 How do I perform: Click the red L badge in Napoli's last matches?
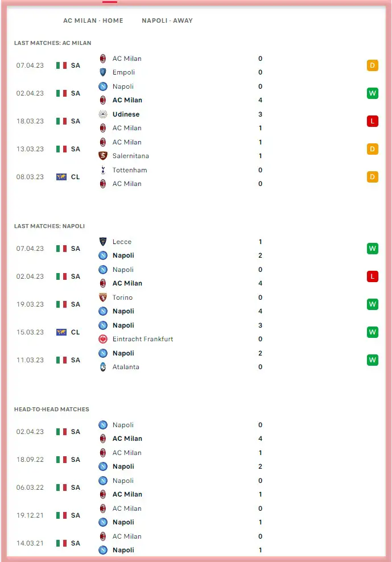pyautogui.click(x=373, y=276)
